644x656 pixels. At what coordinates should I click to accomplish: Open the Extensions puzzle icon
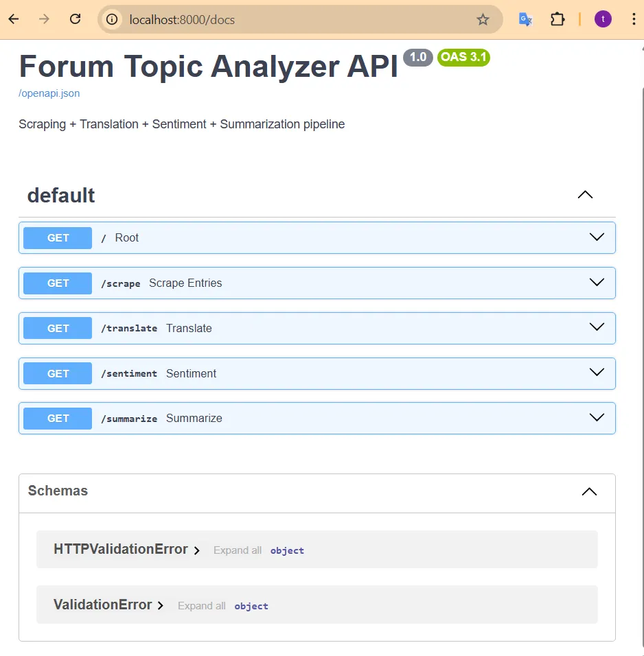pyautogui.click(x=557, y=19)
